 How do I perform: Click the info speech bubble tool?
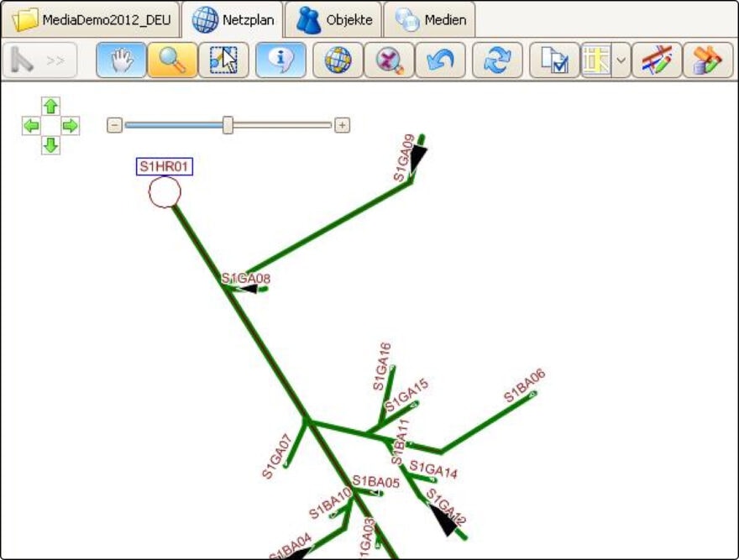click(280, 61)
